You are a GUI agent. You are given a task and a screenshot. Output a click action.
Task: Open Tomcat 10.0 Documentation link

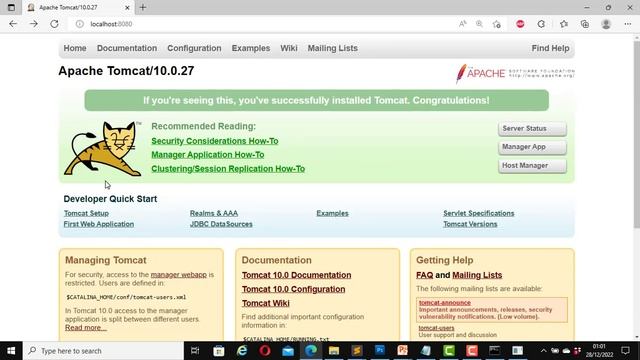point(296,276)
